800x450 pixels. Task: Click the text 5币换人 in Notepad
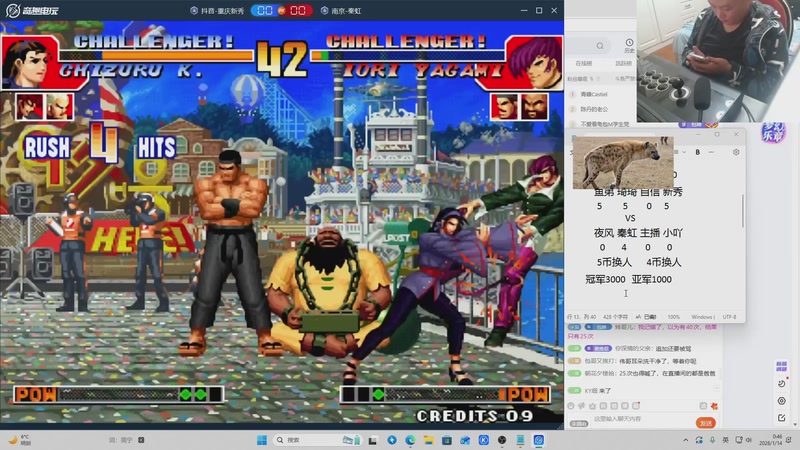click(614, 262)
